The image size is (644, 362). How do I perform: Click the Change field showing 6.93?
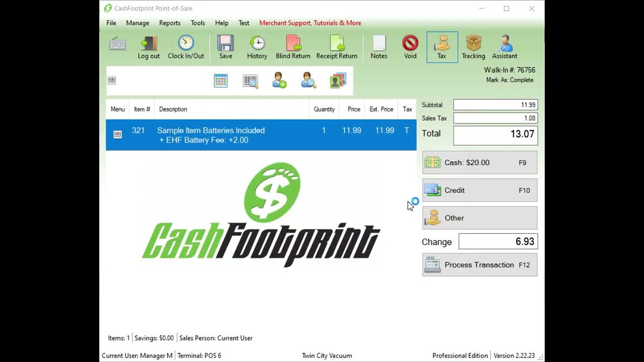click(498, 241)
